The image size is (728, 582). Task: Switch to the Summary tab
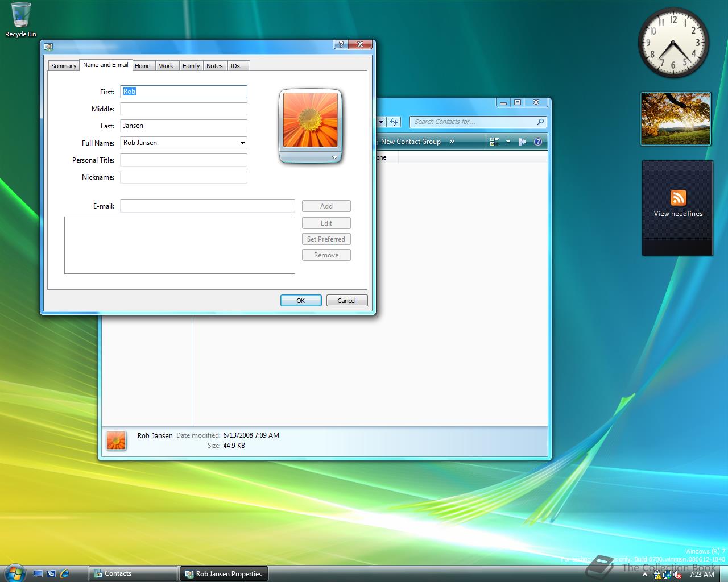pyautogui.click(x=64, y=66)
